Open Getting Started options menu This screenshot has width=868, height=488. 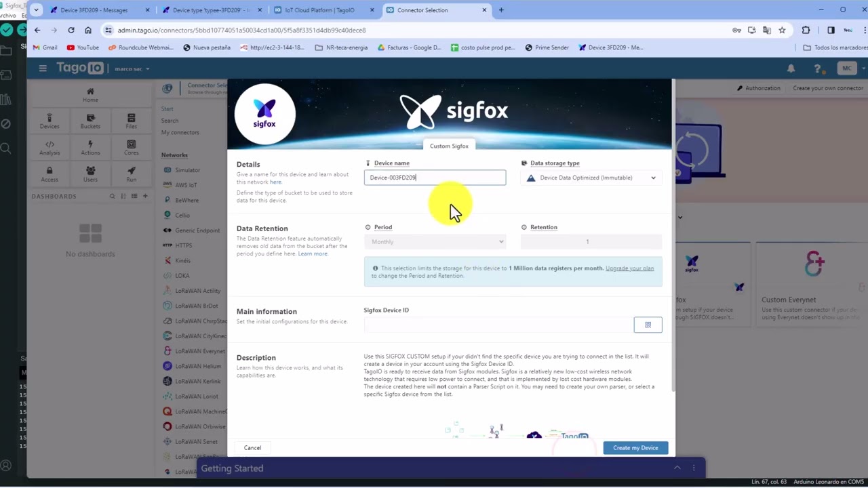point(694,468)
